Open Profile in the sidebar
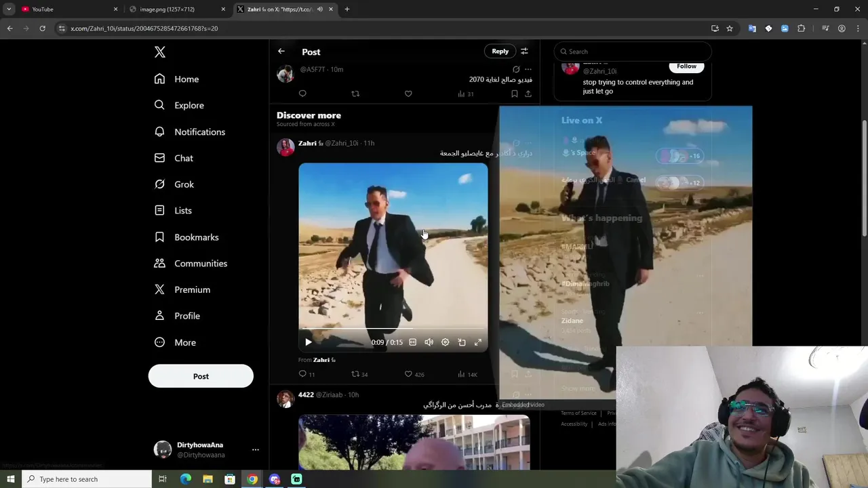The height and width of the screenshot is (488, 868). [177, 316]
